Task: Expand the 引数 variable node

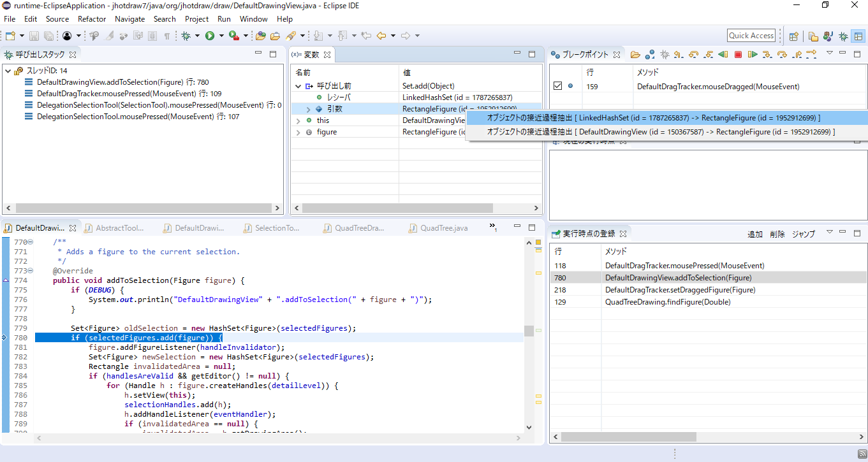Action: tap(308, 109)
